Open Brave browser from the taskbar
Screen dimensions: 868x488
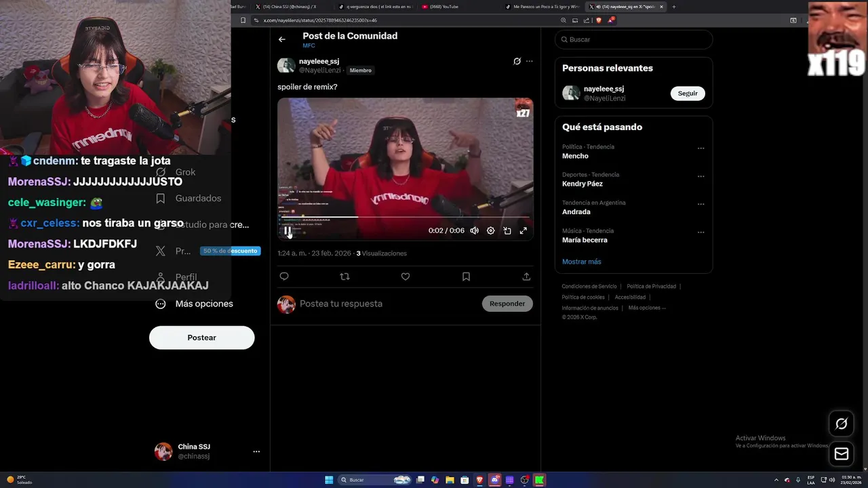tap(480, 480)
